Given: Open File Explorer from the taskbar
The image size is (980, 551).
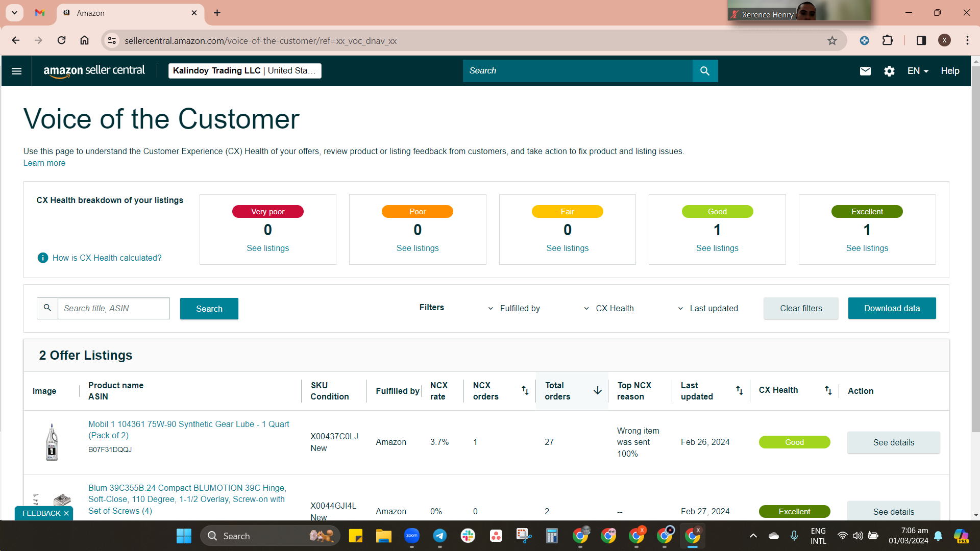Looking at the screenshot, I should 383,536.
